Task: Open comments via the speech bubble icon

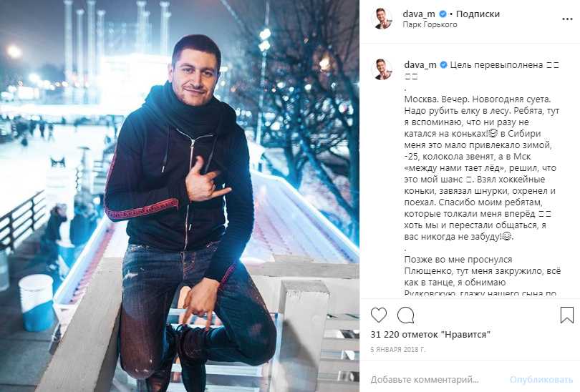Action: coord(405,315)
